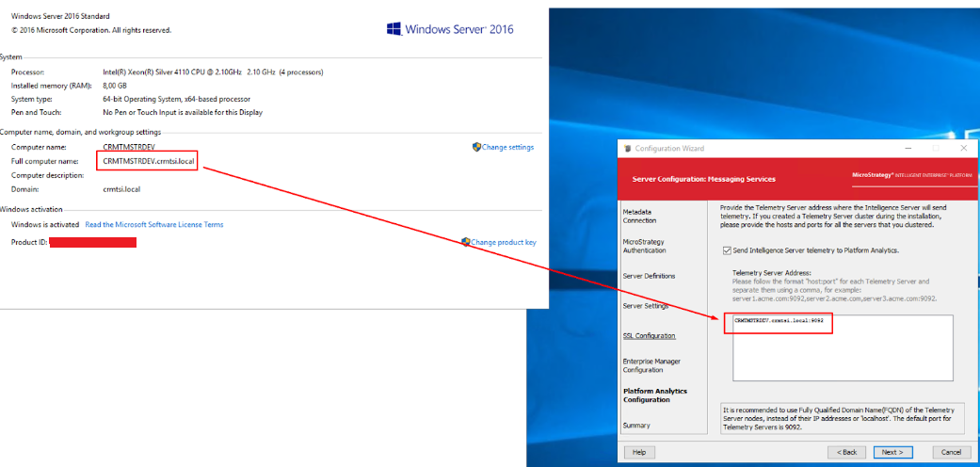Viewport: 980px width, 467px height.
Task: Cancel the Configuration Wizard
Action: click(x=951, y=452)
